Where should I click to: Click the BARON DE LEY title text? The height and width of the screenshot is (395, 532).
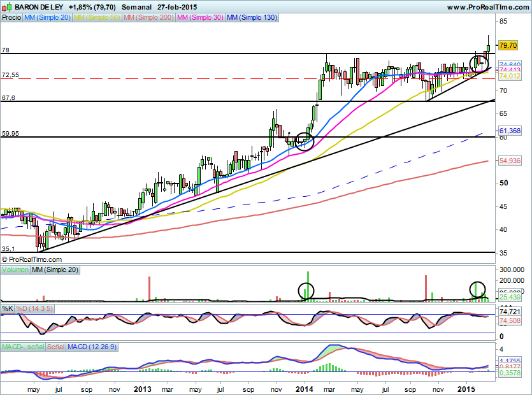[39, 7]
